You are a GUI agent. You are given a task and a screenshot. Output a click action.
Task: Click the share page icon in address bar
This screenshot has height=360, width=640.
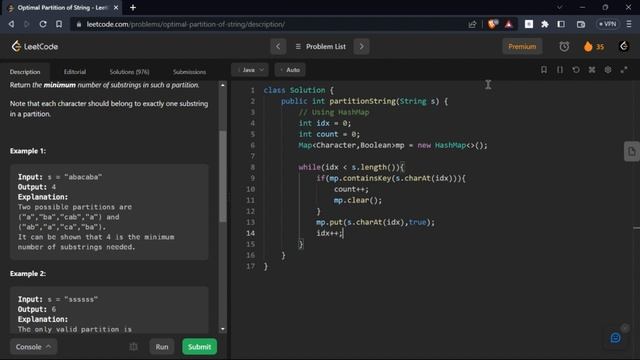click(472, 24)
